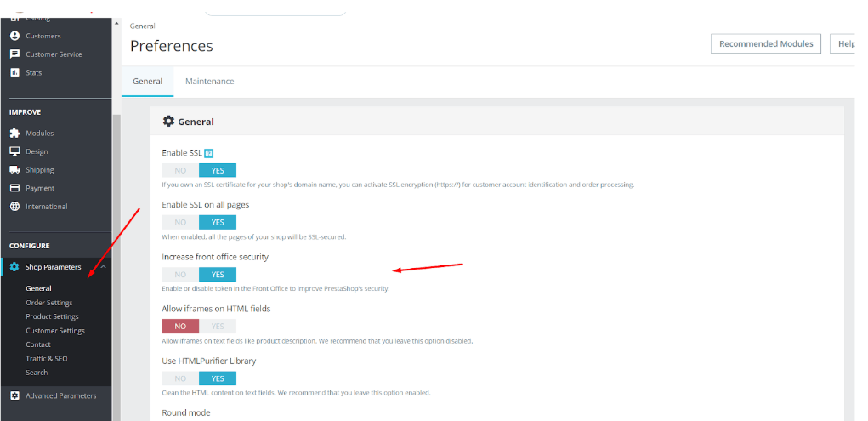This screenshot has height=421, width=868.
Task: Click the Customers person icon in sidebar
Action: (15, 36)
